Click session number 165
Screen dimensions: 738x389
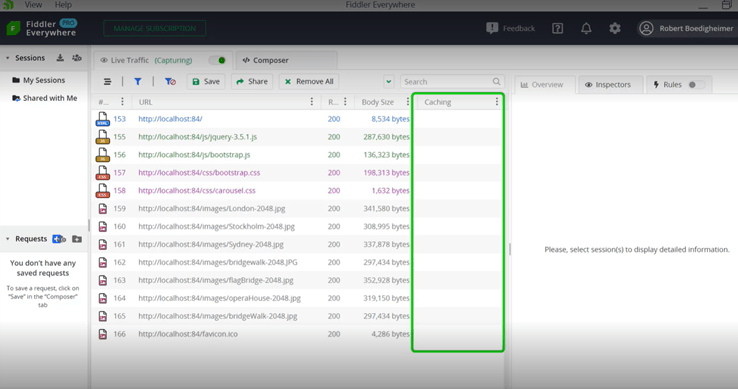pos(120,316)
